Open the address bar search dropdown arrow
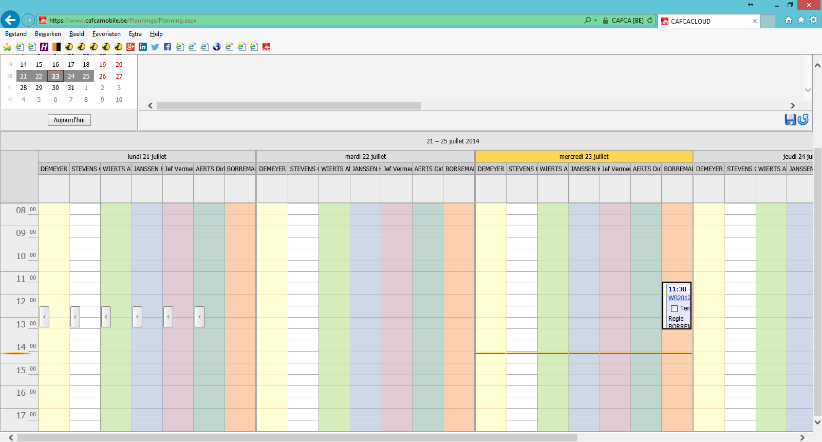The width and height of the screenshot is (822, 442). (596, 20)
